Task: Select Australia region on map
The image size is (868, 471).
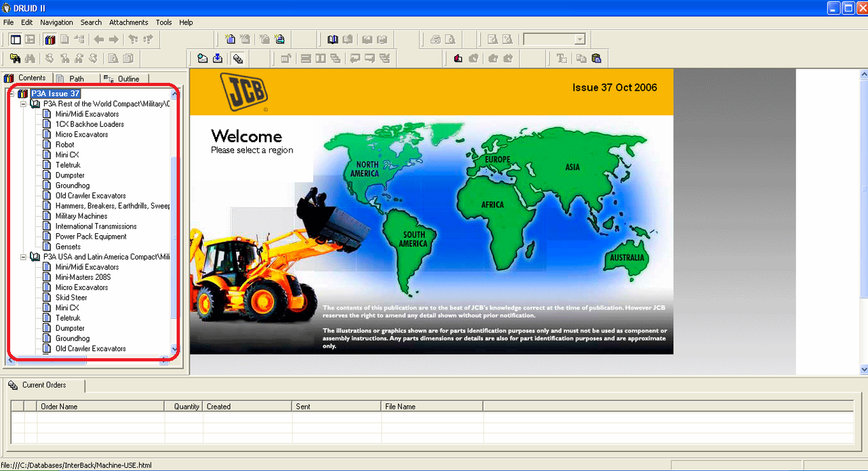Action: (x=627, y=258)
